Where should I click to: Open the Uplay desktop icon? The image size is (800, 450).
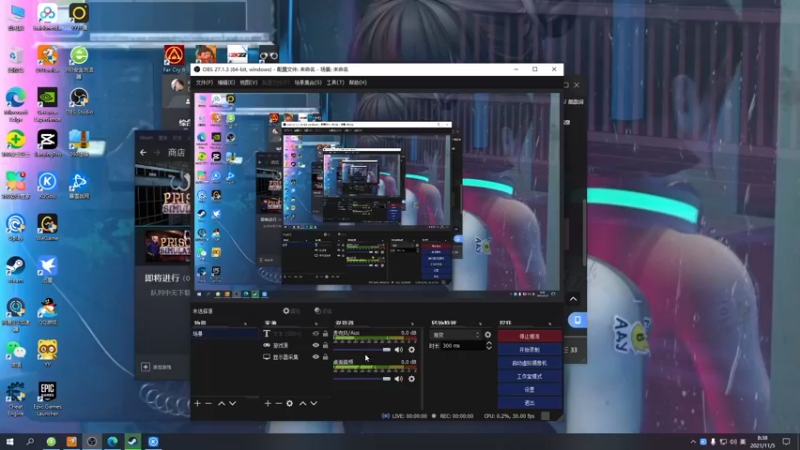click(15, 228)
